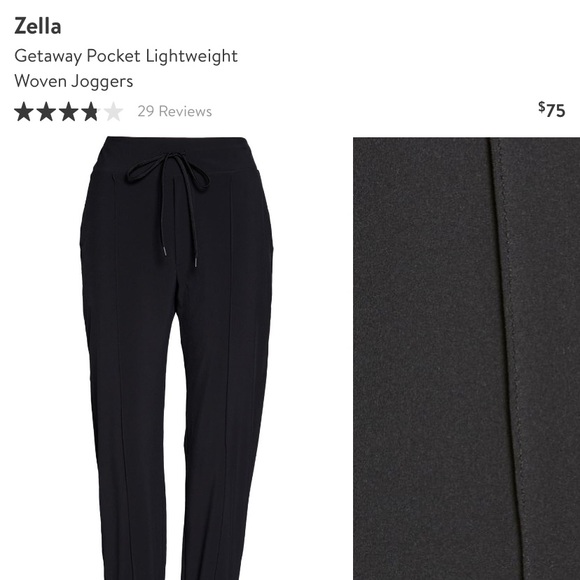Viewport: 580px width, 580px height.
Task: Click the third filled rating star
Action: (69, 111)
